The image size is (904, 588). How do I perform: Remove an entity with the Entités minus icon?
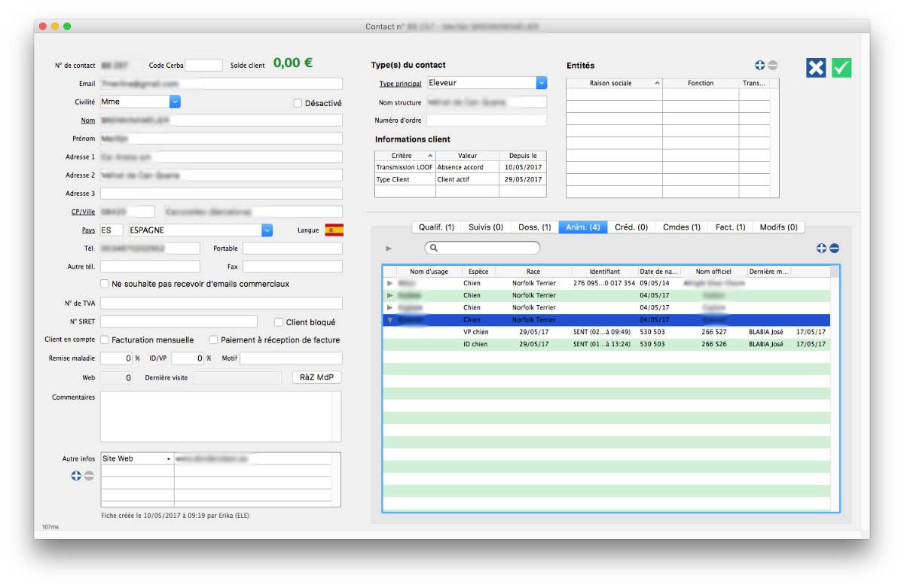[773, 66]
